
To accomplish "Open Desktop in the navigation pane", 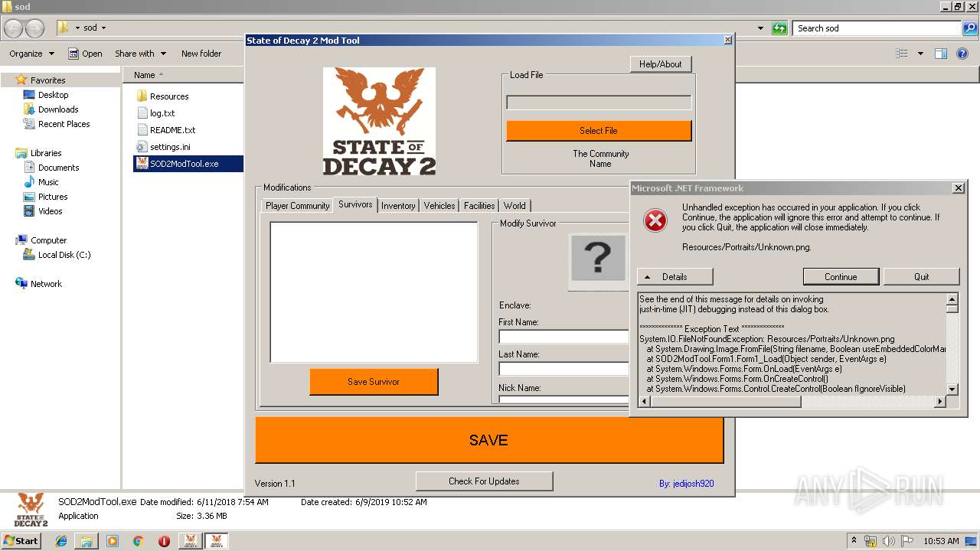I will [x=53, y=95].
